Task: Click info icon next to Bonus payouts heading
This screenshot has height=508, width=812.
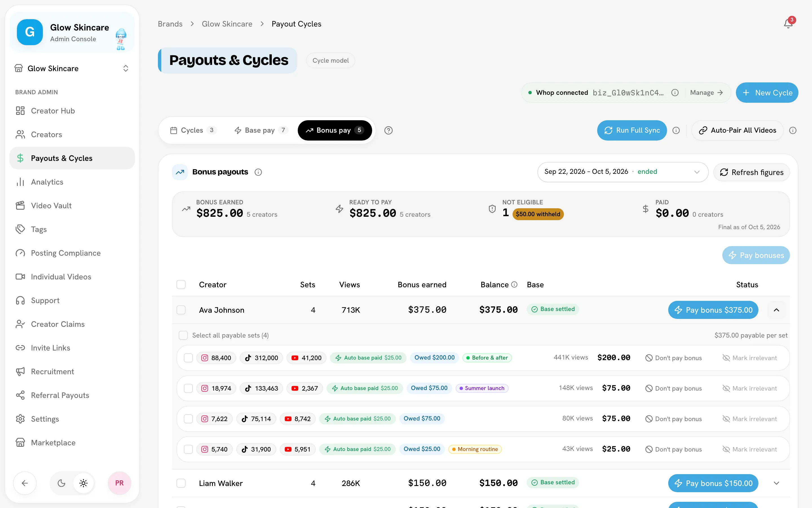Action: (x=258, y=172)
